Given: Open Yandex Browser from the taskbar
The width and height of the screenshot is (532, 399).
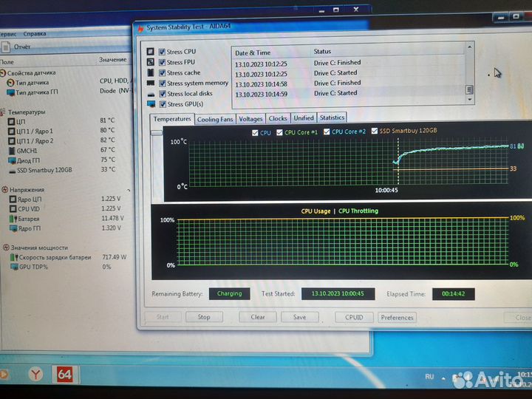Looking at the screenshot, I should tap(35, 375).
